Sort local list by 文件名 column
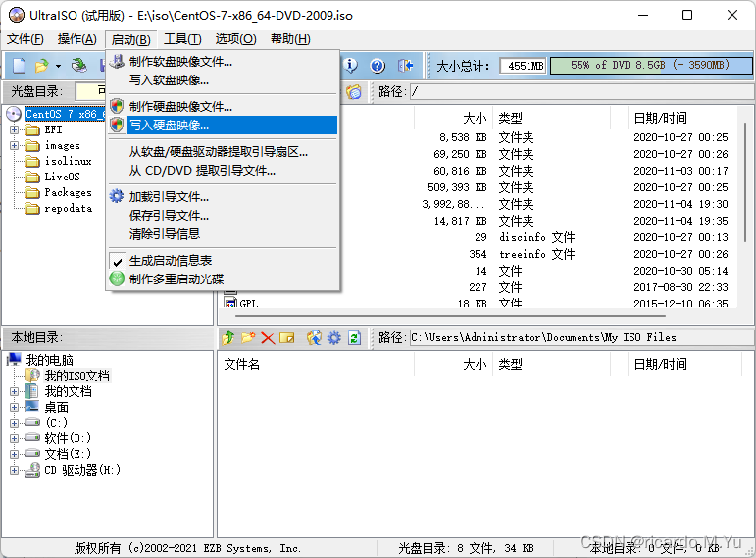This screenshot has width=756, height=558. click(x=316, y=364)
